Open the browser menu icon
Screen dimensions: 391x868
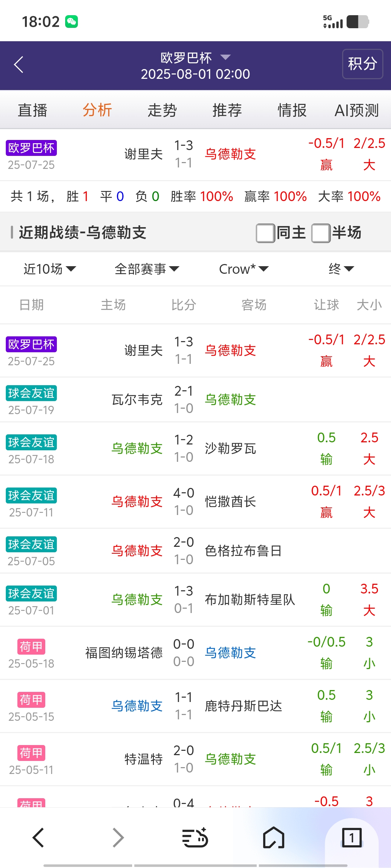click(x=195, y=838)
